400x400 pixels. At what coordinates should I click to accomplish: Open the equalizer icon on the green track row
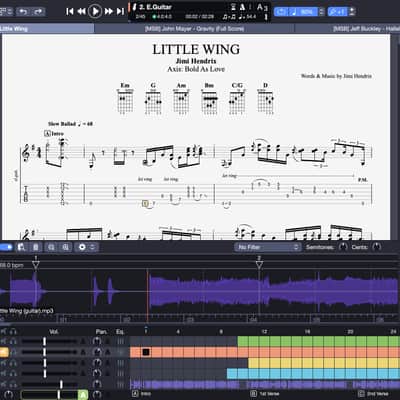click(x=120, y=341)
